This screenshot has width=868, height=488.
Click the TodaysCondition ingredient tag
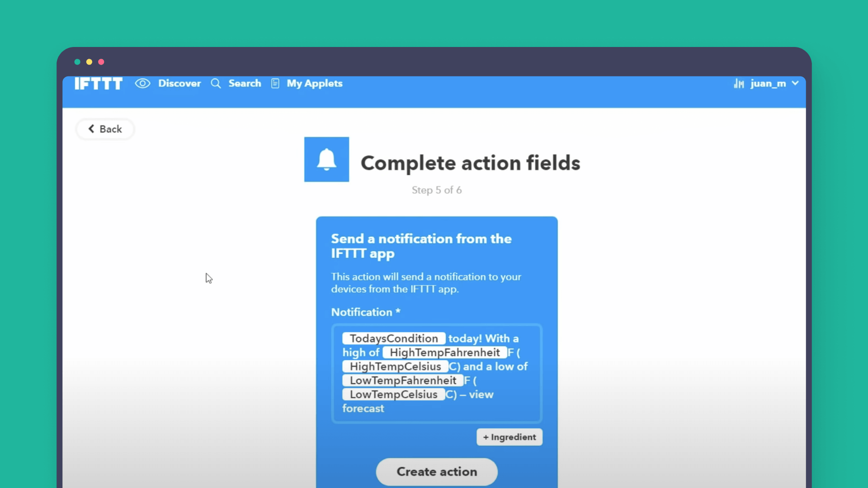[x=393, y=338]
